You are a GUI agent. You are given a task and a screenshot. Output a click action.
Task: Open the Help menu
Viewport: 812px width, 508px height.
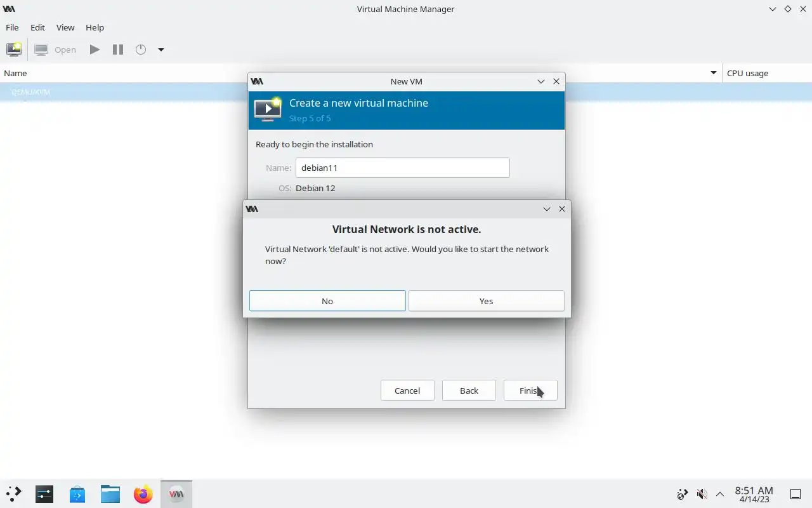95,27
